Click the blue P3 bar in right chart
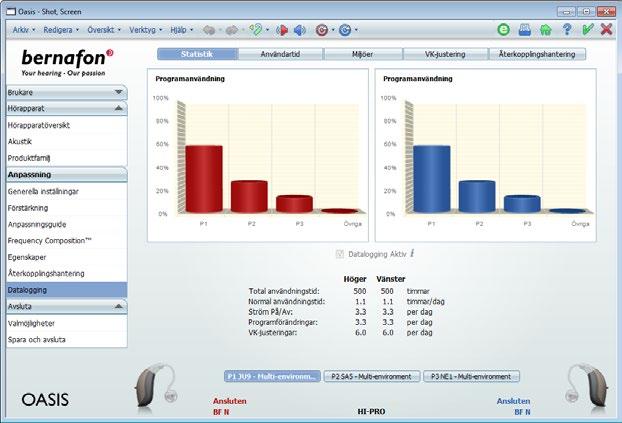This screenshot has height=423, width=622. [522, 204]
